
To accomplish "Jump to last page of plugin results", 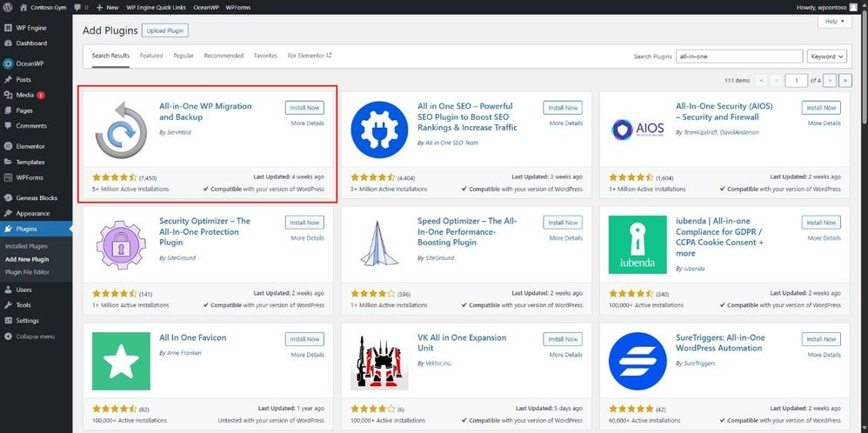I will [x=845, y=81].
